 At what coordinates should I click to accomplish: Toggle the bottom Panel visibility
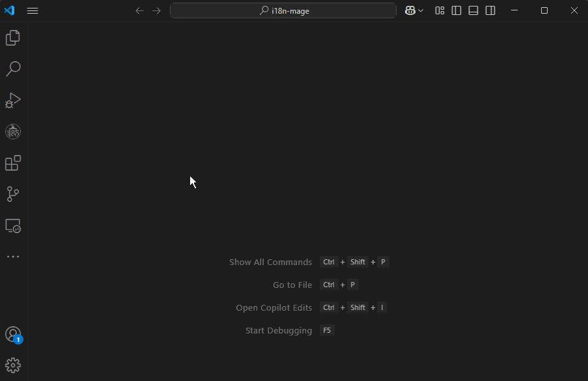tap(473, 10)
